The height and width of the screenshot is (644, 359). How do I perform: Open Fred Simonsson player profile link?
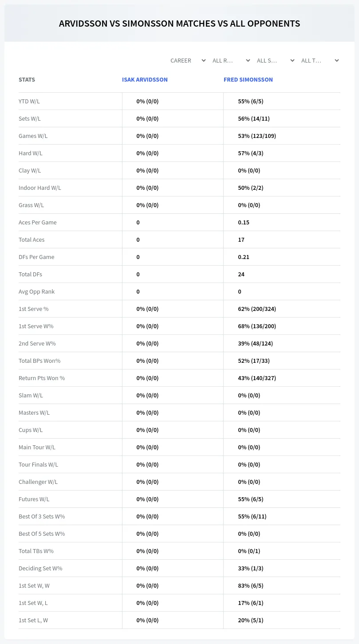(248, 79)
